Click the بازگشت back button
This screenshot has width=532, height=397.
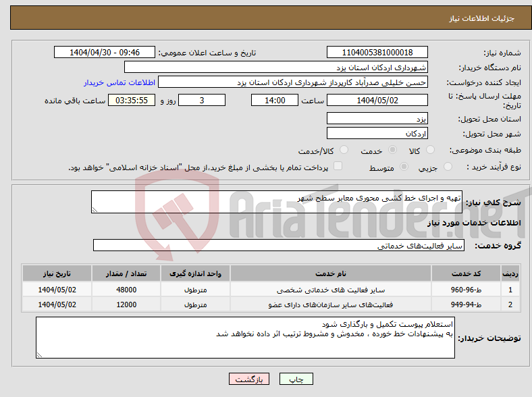(249, 379)
